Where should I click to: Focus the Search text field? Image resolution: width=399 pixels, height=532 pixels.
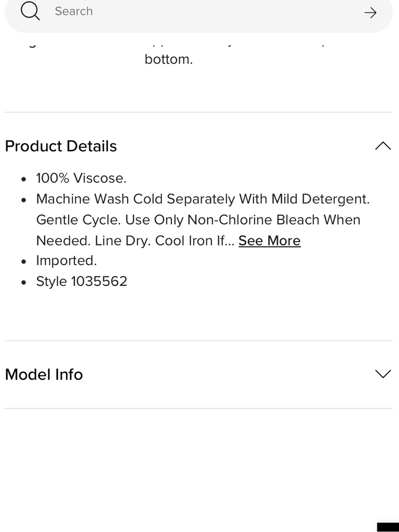(x=199, y=12)
